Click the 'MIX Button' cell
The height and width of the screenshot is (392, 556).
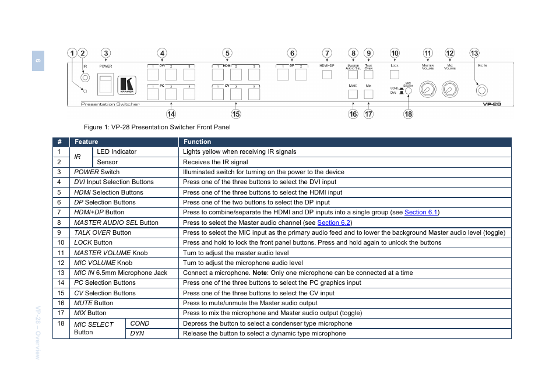tap(124, 313)
